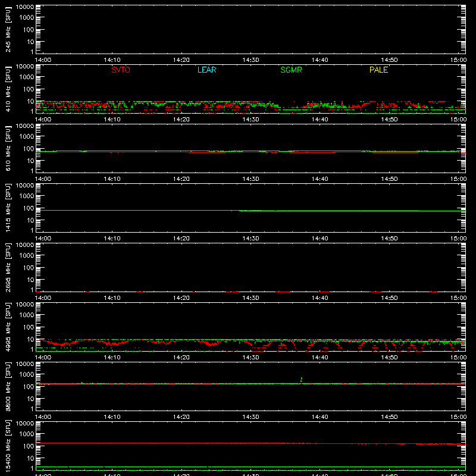Select the 1415 MHz [SFU] axis title

[x=8, y=208]
